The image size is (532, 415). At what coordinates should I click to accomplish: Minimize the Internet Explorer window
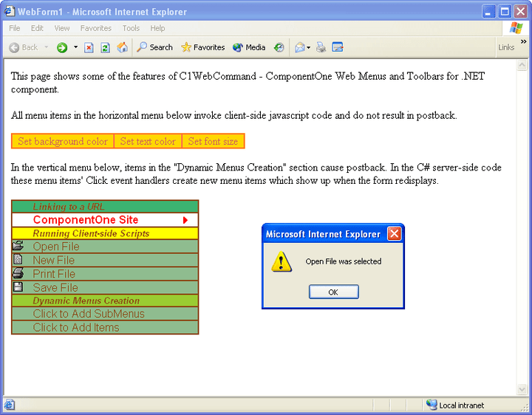point(488,12)
